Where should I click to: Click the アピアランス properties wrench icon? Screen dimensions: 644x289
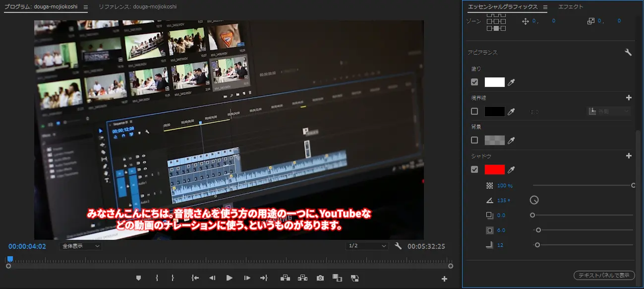click(x=629, y=52)
